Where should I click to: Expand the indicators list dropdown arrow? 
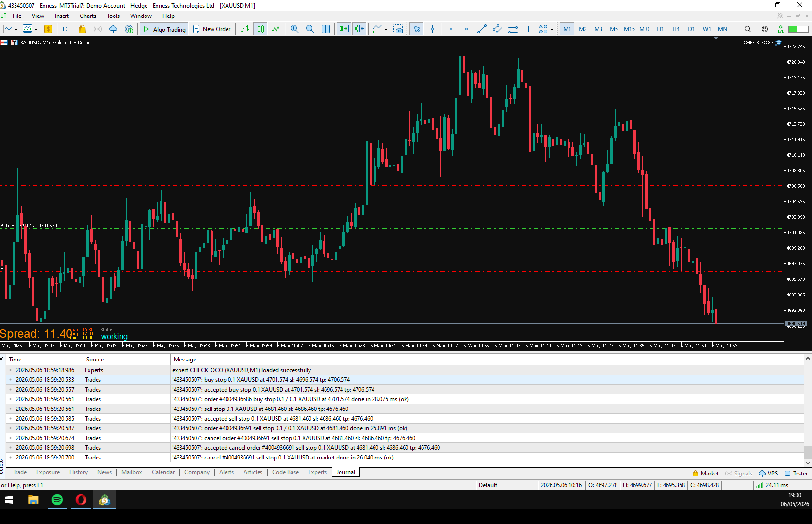click(x=386, y=30)
